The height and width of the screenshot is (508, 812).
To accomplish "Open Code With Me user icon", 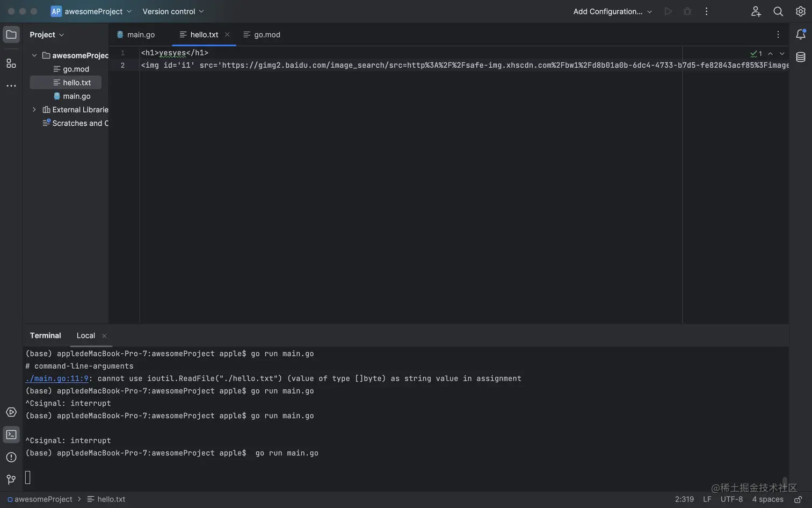I will 756,11.
